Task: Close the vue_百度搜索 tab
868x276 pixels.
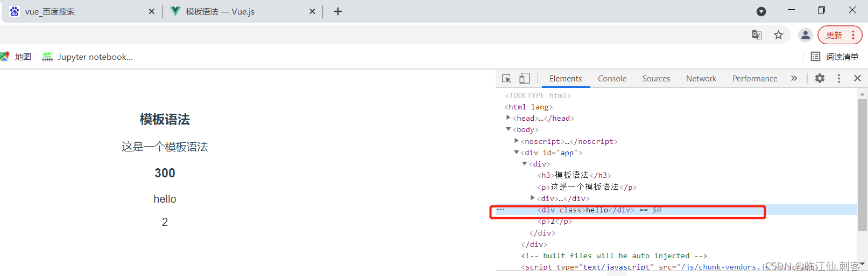Action: click(151, 11)
